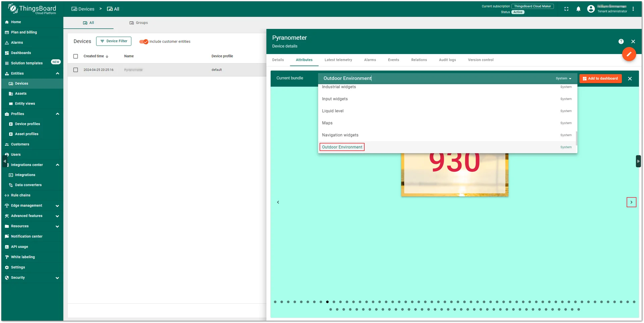Open Version control tab
This screenshot has width=644, height=323.
(481, 60)
